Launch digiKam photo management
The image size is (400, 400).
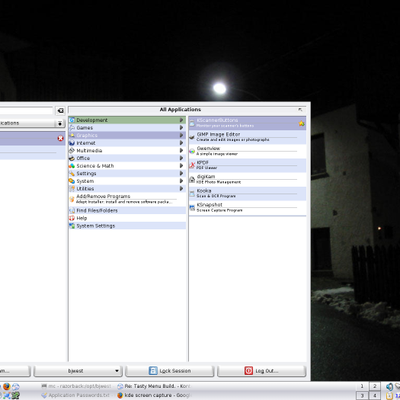[x=247, y=179]
